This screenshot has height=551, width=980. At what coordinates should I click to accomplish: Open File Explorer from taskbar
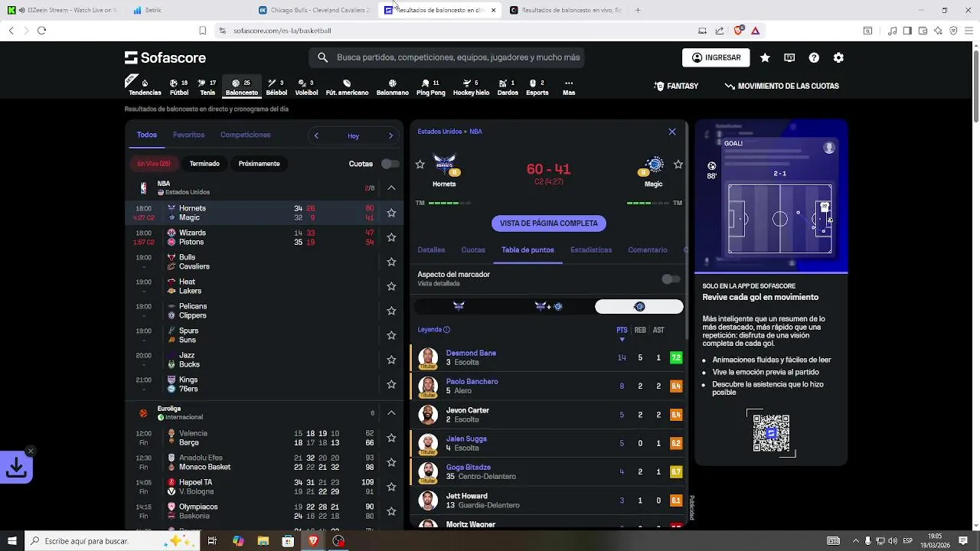coord(263,541)
